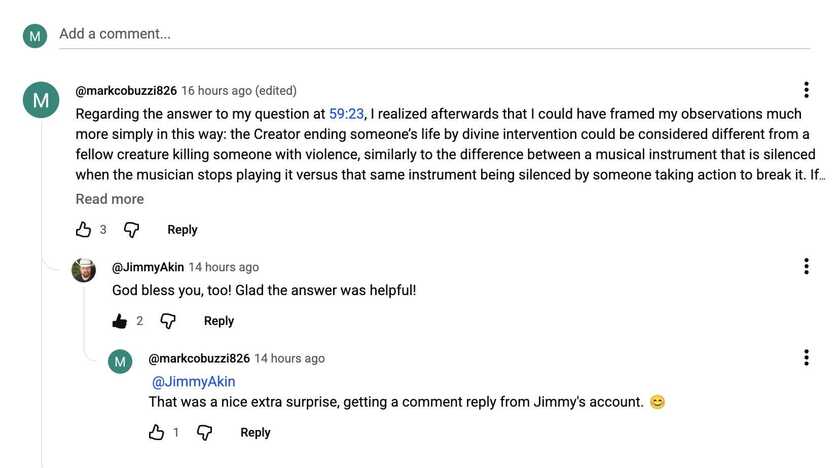Click the large M avatar on top comment

(x=41, y=100)
